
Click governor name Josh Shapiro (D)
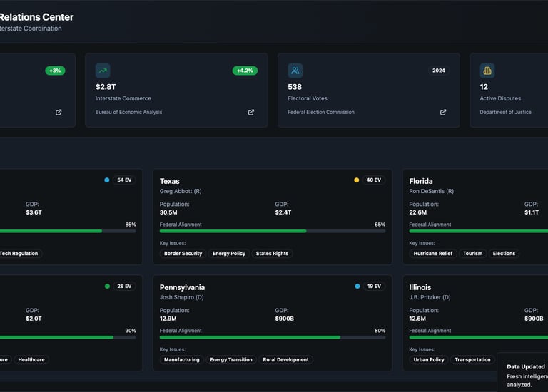pyautogui.click(x=182, y=297)
